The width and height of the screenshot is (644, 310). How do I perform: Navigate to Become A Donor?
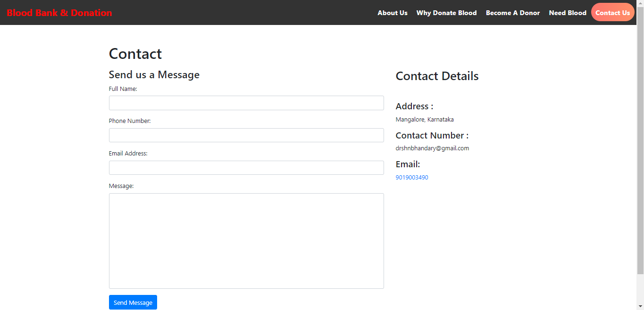point(513,13)
